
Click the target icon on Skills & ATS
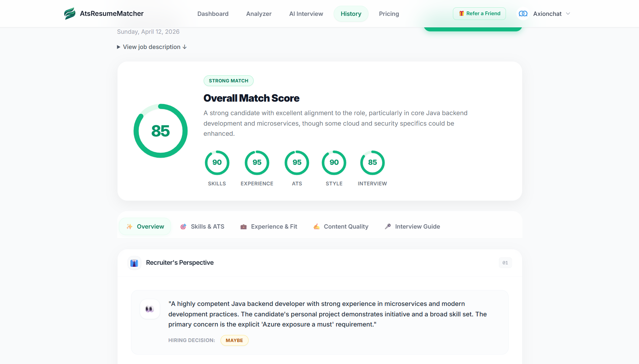click(x=183, y=227)
